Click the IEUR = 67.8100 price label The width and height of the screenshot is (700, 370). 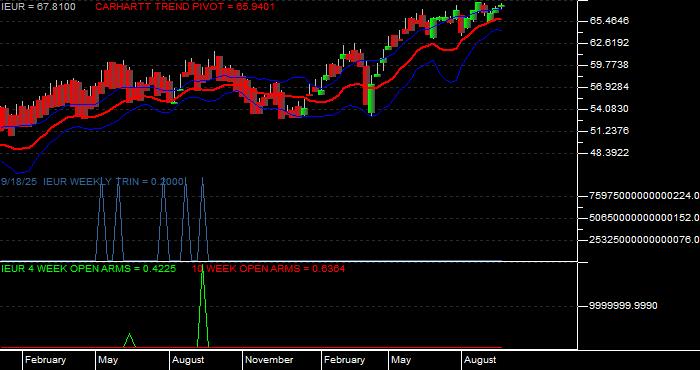pyautogui.click(x=38, y=7)
